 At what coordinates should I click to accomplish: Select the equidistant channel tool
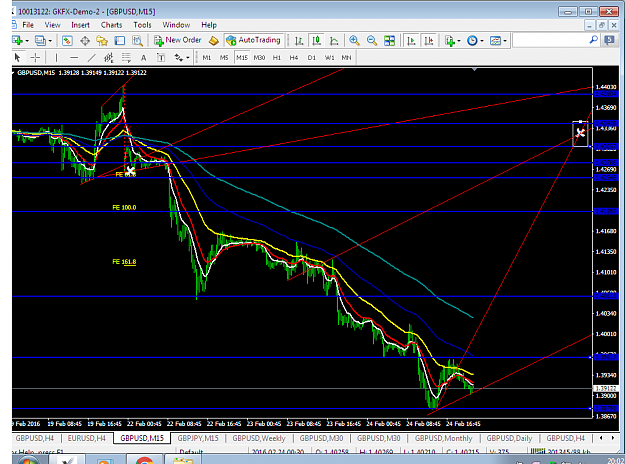click(109, 58)
